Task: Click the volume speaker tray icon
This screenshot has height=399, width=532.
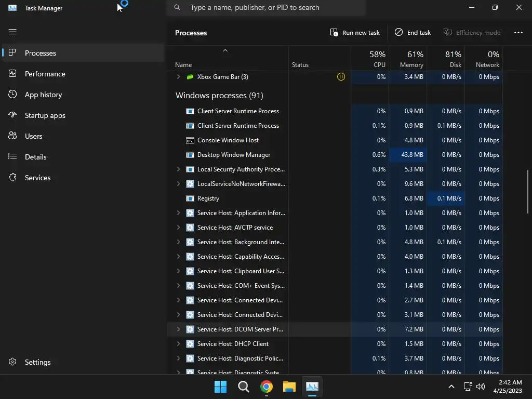Action: (481, 387)
